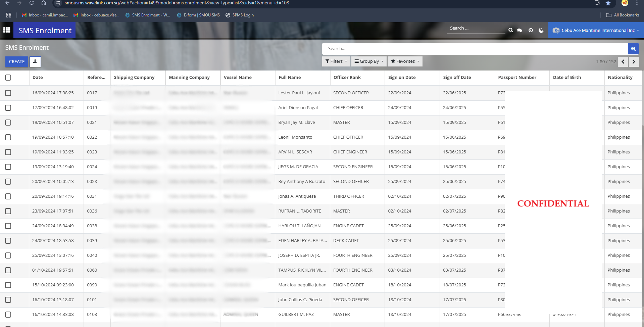Open the Filters dropdown
Viewport: 644px width, 327px height.
pyautogui.click(x=336, y=61)
